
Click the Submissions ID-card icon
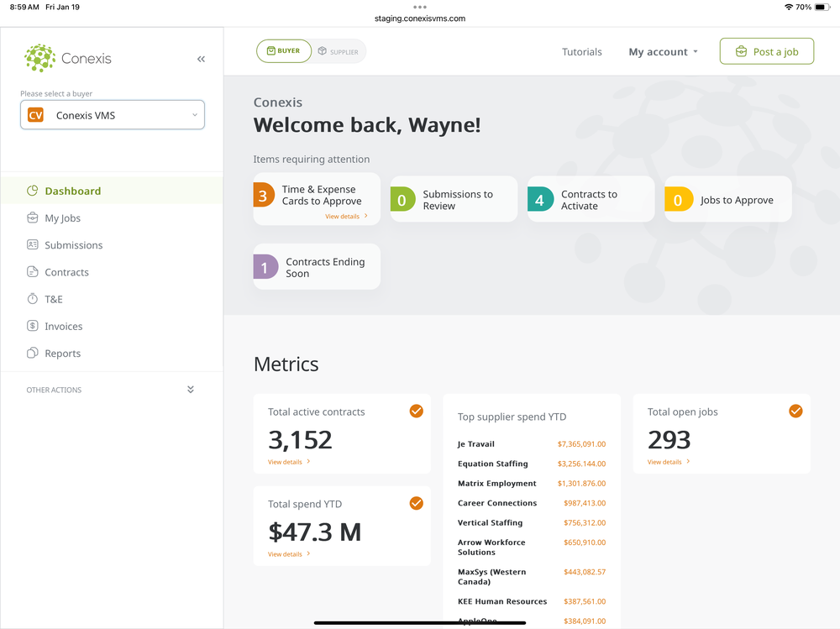[33, 245]
